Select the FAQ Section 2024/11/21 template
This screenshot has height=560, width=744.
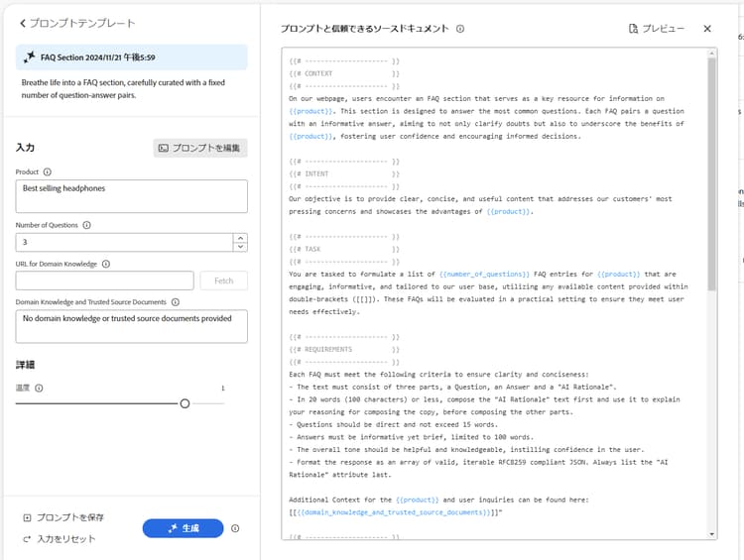point(131,57)
